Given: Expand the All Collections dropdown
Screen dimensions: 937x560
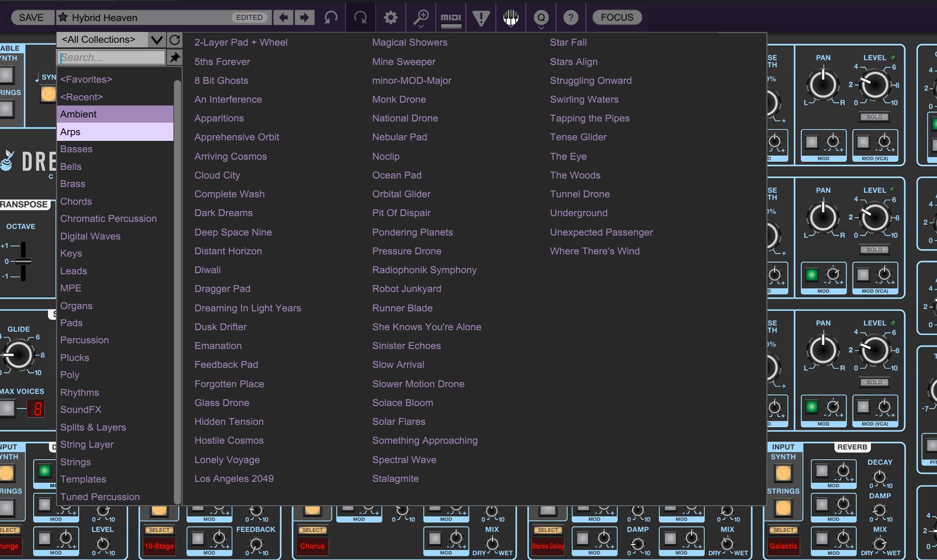Looking at the screenshot, I should (x=156, y=39).
